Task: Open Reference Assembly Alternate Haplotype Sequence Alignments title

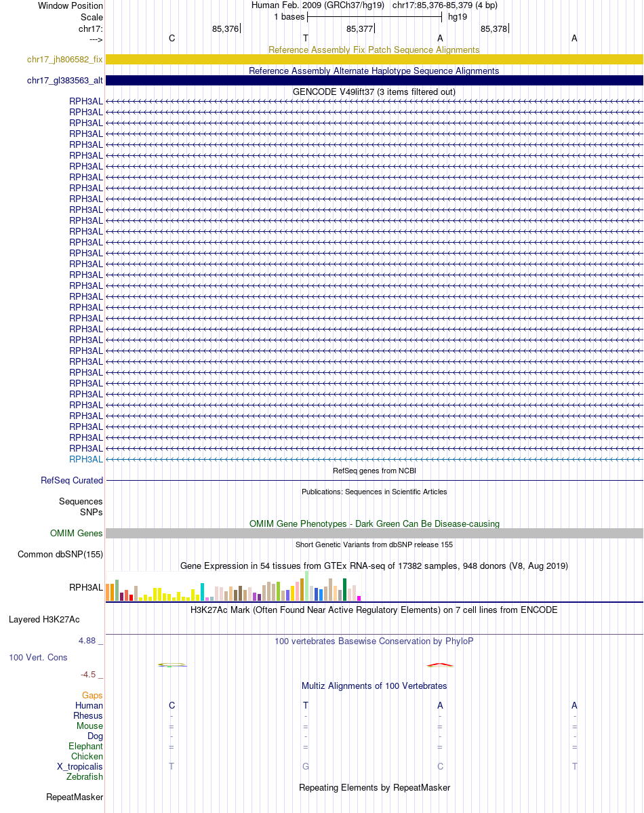Action: click(x=374, y=71)
